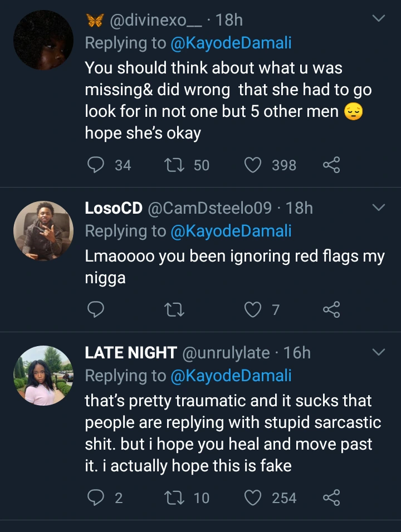Reply to LATE NIGHT's tweet
Screen dimensions: 401x532
pos(96,497)
